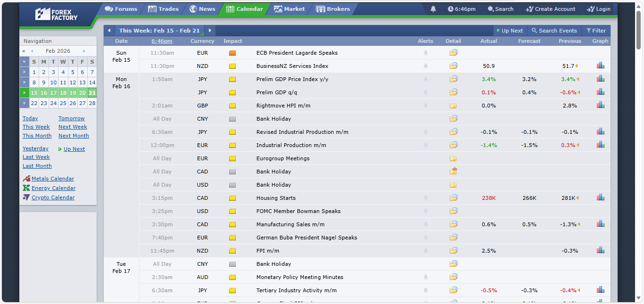Select February 25 in mini calendar
The height and width of the screenshot is (304, 644).
(x=63, y=103)
